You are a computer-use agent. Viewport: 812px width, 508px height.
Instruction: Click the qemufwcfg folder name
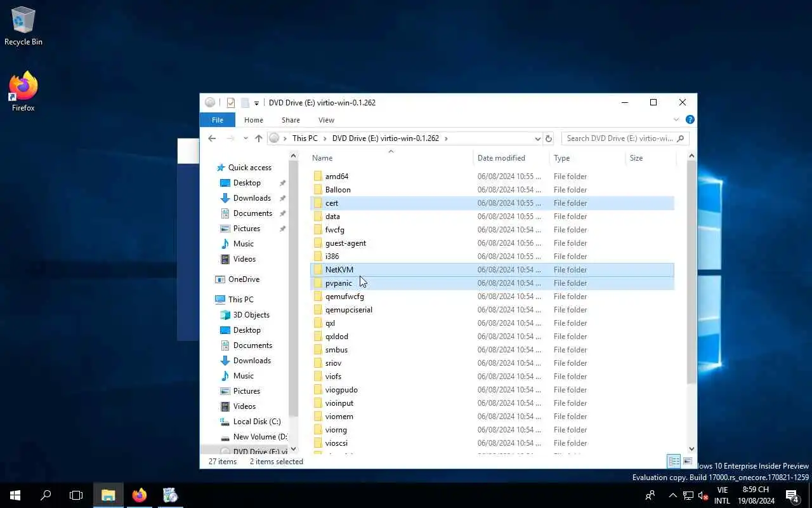tap(344, 297)
